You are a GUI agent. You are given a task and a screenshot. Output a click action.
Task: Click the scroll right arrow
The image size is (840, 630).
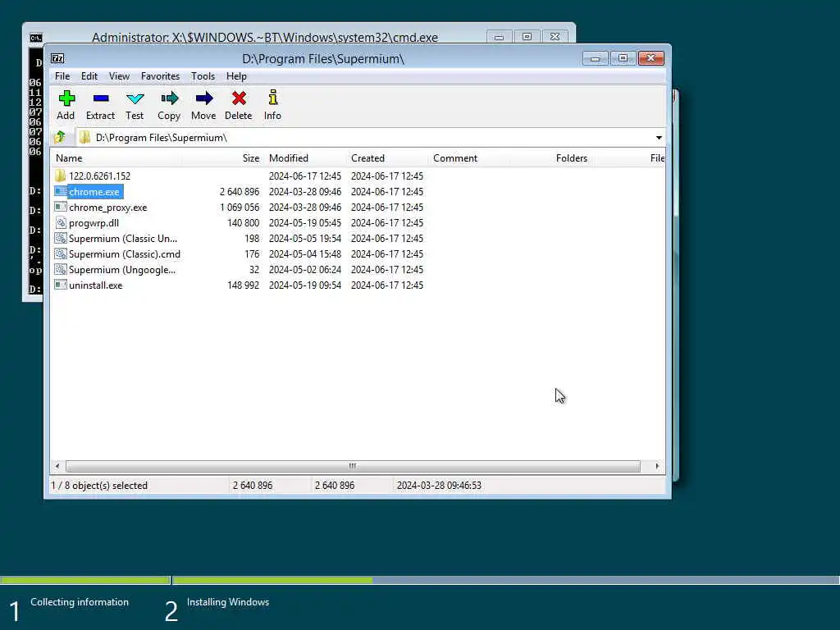click(x=657, y=466)
